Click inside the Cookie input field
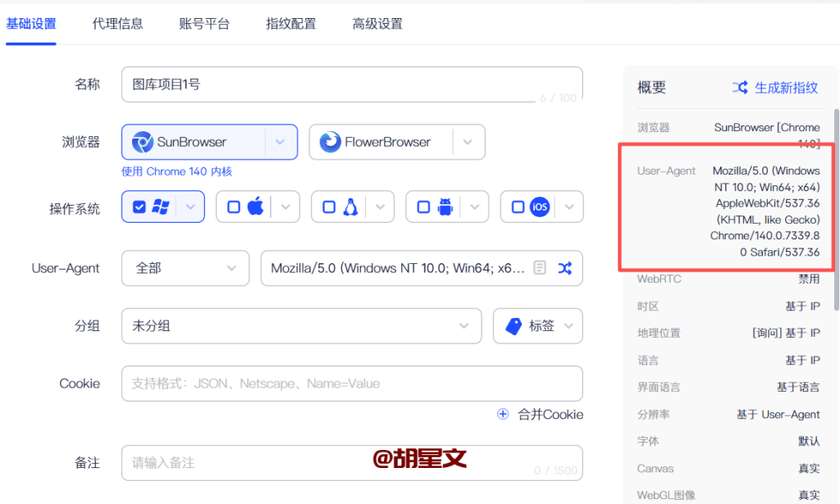This screenshot has height=504, width=840. click(x=351, y=383)
